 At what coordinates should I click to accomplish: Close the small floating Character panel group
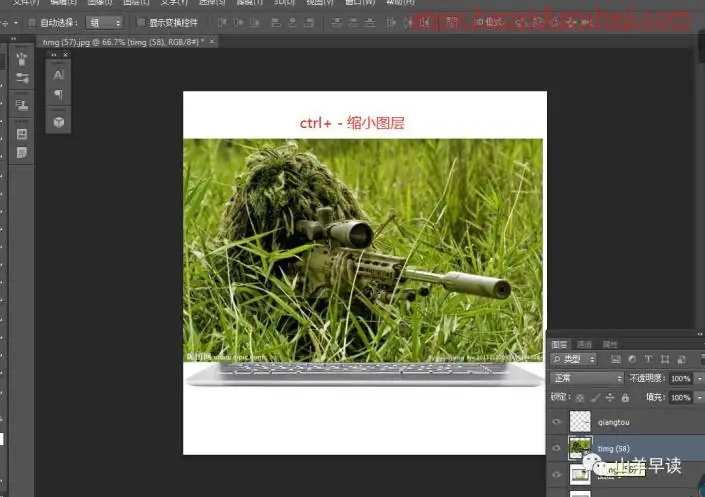click(x=66, y=55)
